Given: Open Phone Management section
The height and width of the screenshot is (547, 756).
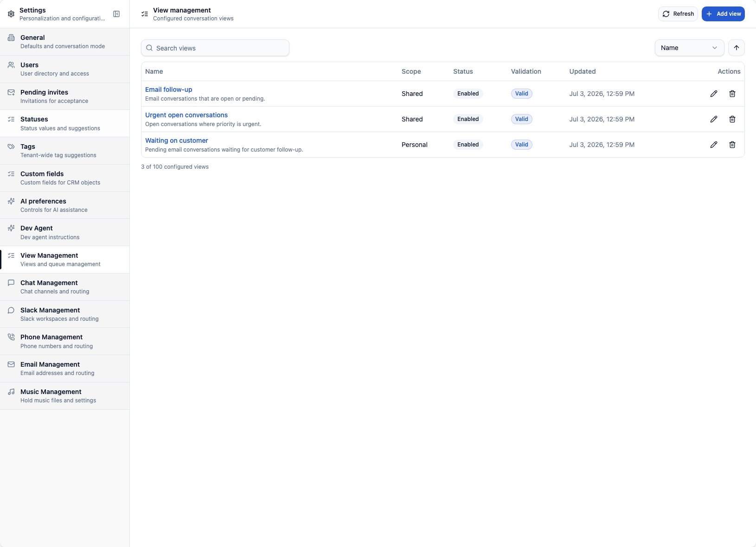Looking at the screenshot, I should point(65,341).
